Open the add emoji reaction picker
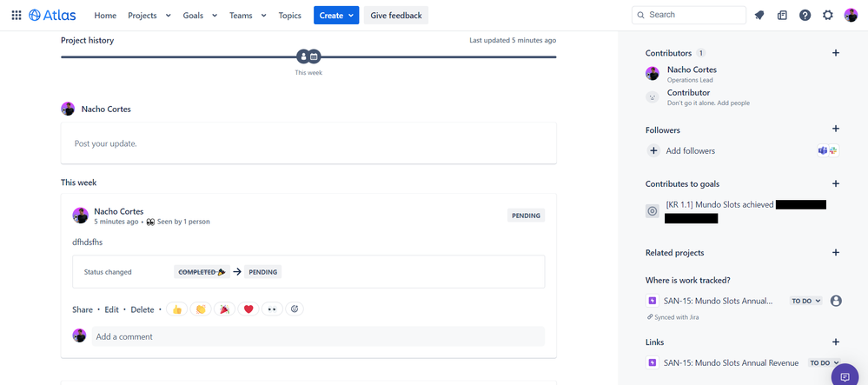 coord(295,309)
